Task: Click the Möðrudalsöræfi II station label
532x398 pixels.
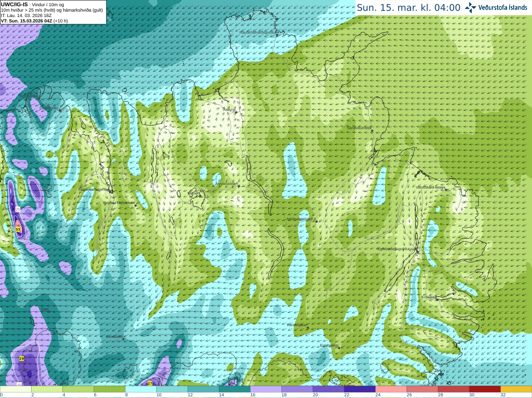Action: pos(301,219)
